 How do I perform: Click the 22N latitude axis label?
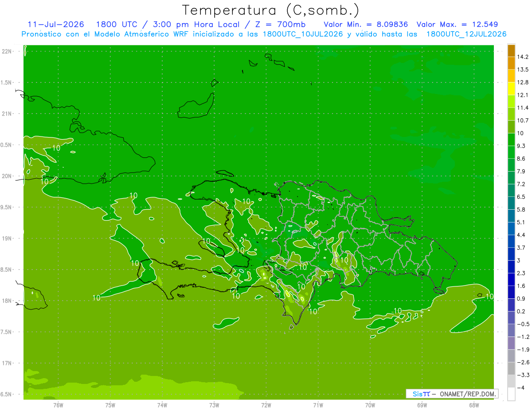pos(7,51)
